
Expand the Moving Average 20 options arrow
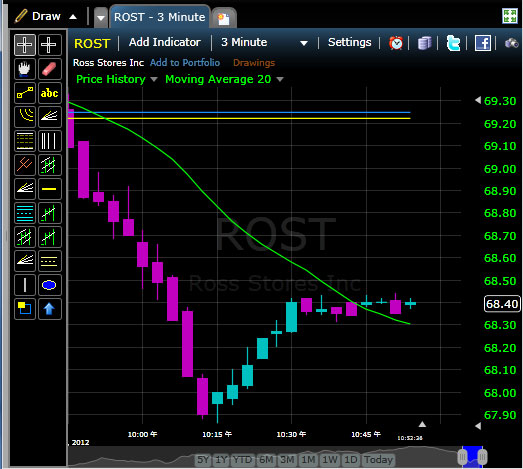[280, 79]
